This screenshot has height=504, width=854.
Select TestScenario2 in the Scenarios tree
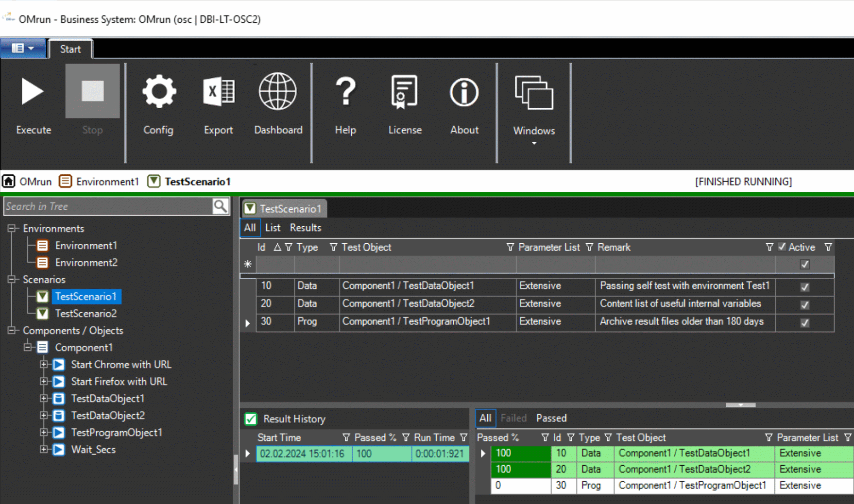(x=85, y=314)
